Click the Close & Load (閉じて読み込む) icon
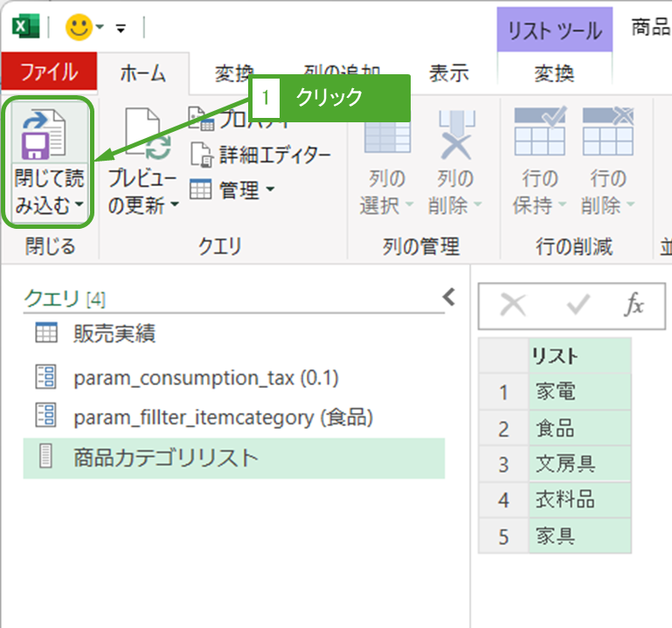The height and width of the screenshot is (628, 672). click(48, 136)
